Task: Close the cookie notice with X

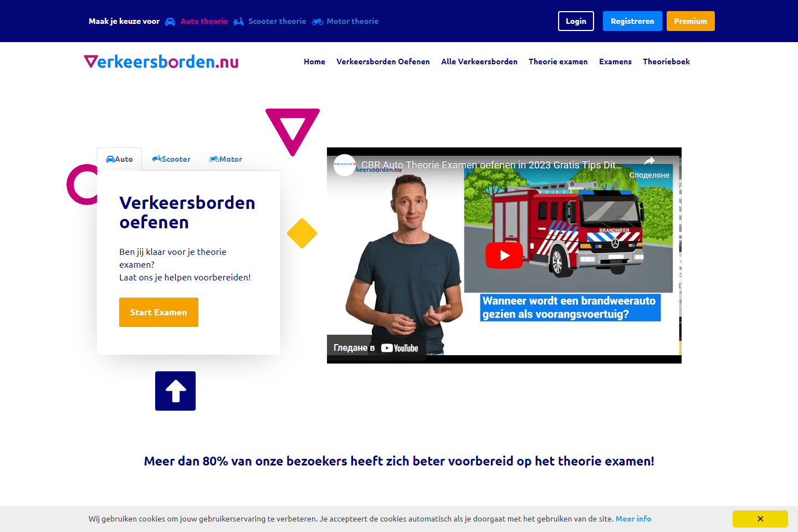Action: 760,519
